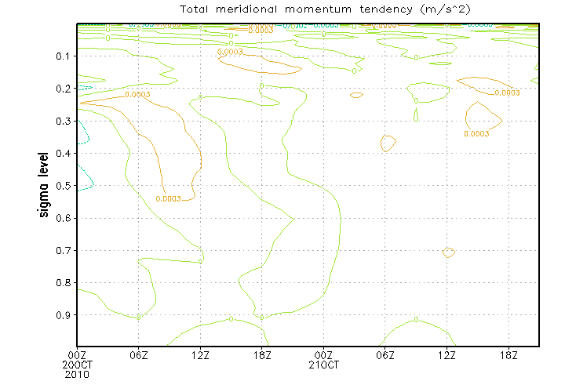Select the 0.6 sigma axis tick label
Image resolution: width=565 pixels, height=392 pixels.
pos(63,218)
